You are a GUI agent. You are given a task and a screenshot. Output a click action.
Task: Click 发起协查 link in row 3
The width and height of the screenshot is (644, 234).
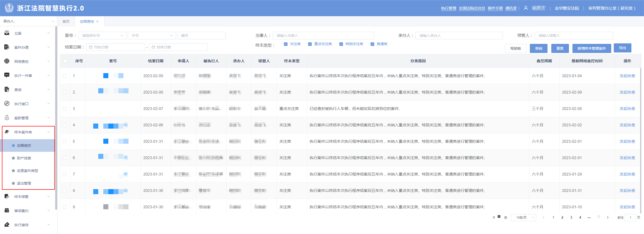[627, 109]
